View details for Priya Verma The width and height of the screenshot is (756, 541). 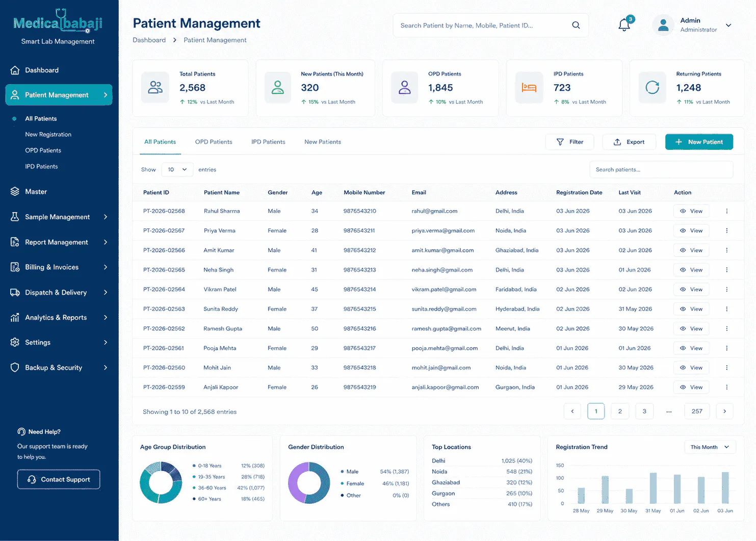pos(691,230)
